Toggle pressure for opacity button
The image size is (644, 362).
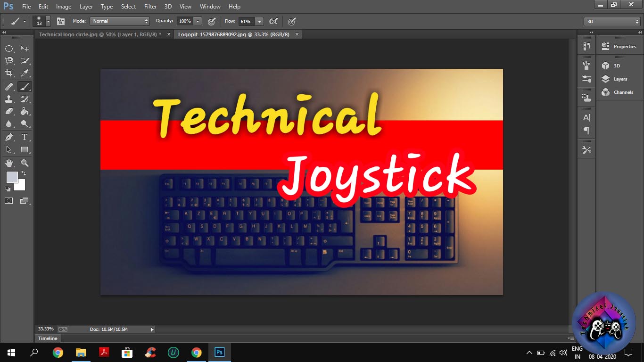pyautogui.click(x=212, y=21)
